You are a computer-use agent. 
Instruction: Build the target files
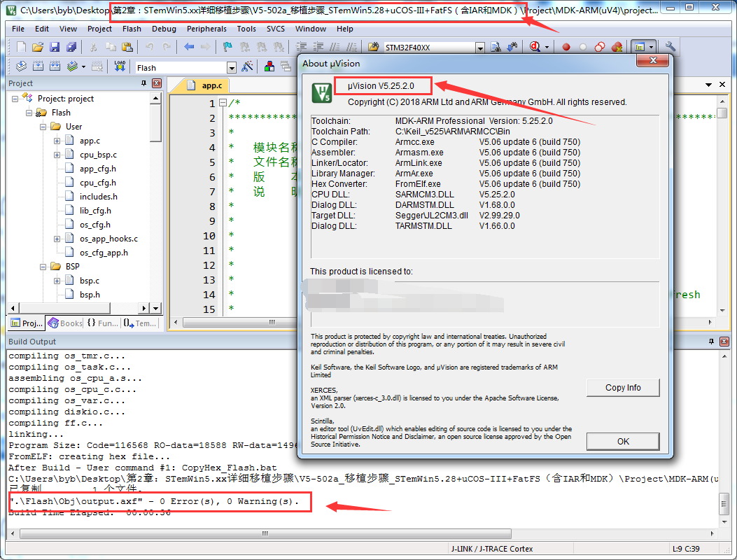(38, 66)
